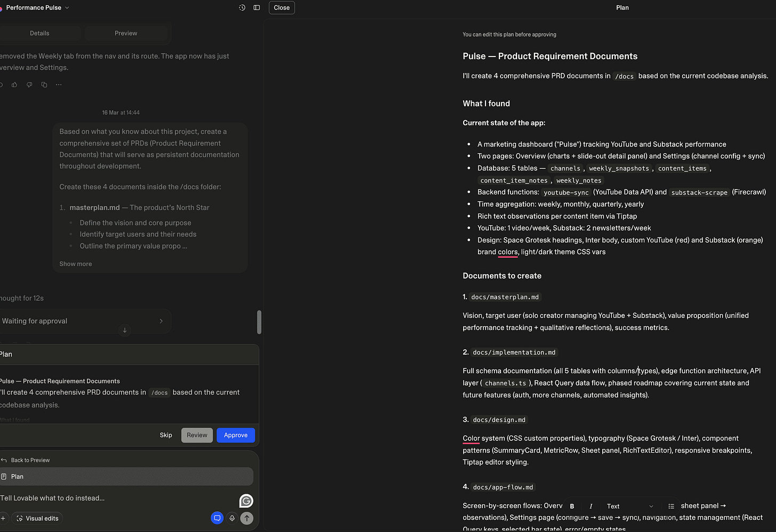
Task: Approve the plan
Action: 236,435
